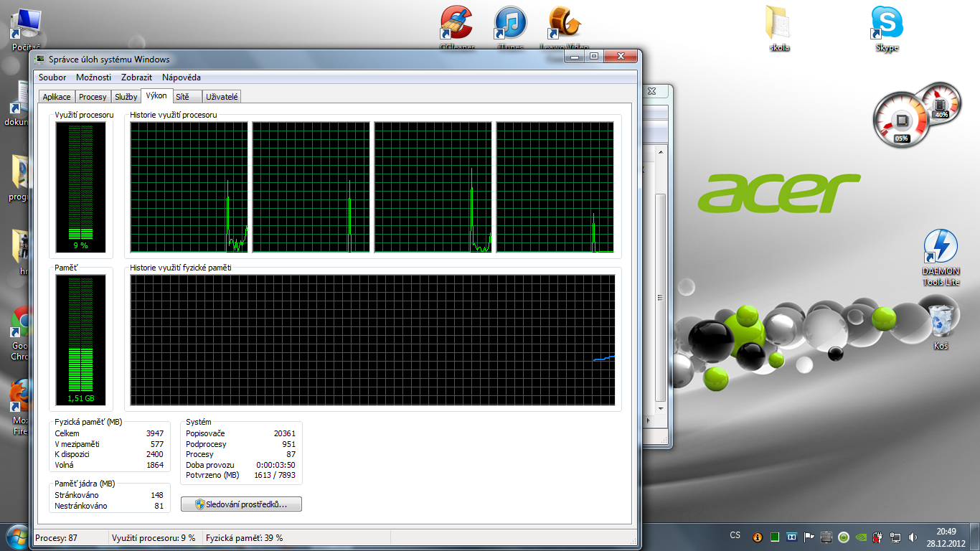Screen dimensions: 980x551
Task: Click the memory meter showing 1,51 GB
Action: coord(80,340)
